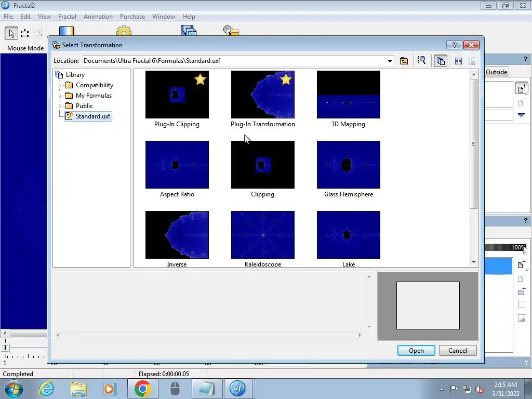
Task: Go up one folder level
Action: click(x=404, y=61)
